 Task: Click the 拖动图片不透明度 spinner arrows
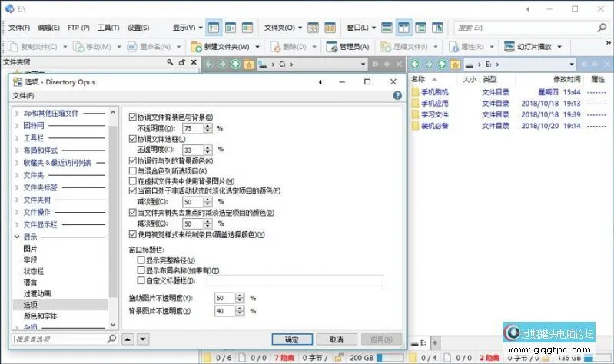click(x=240, y=297)
